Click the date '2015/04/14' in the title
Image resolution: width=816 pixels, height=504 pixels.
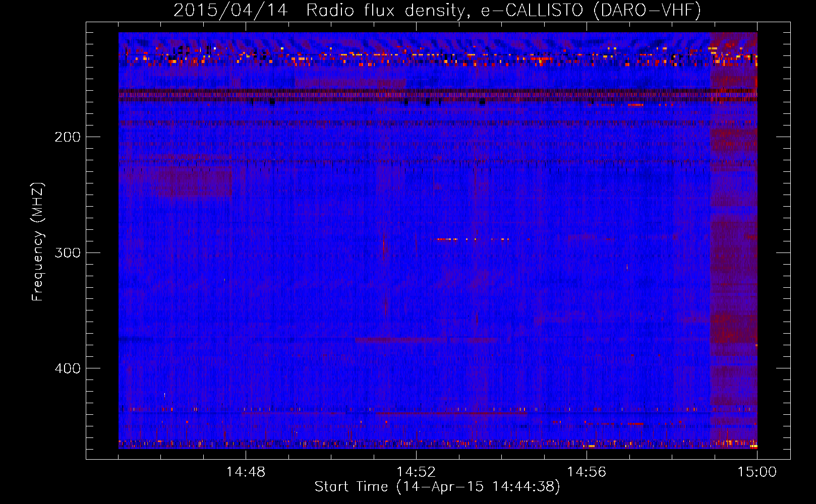coord(230,10)
